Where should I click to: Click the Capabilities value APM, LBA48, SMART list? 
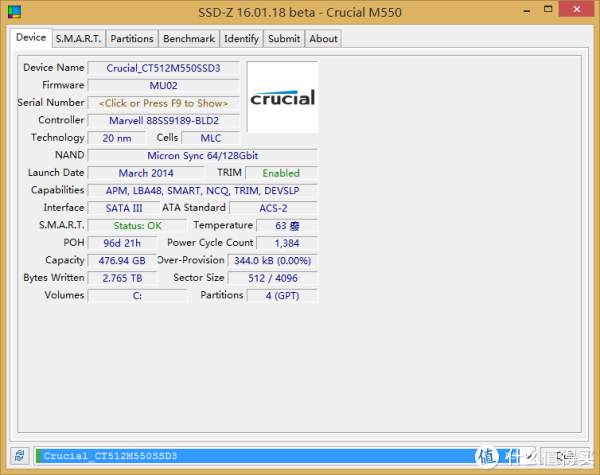[x=203, y=191]
